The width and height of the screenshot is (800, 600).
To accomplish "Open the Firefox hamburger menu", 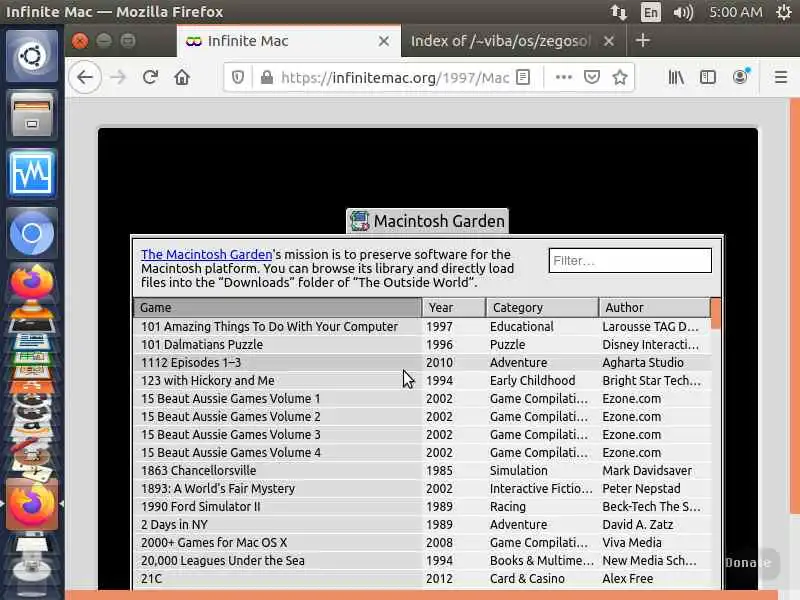I will (781, 78).
